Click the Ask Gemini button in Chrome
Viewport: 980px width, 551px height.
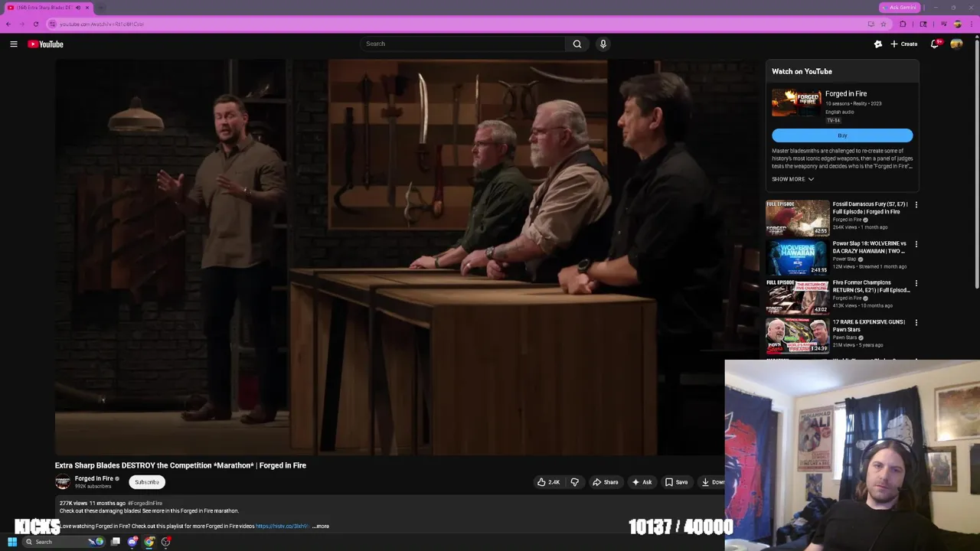click(x=900, y=8)
